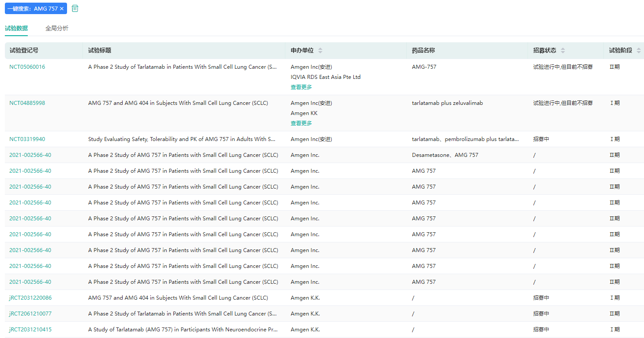Open trial NCT03319940
This screenshot has width=644, height=338.
27,139
